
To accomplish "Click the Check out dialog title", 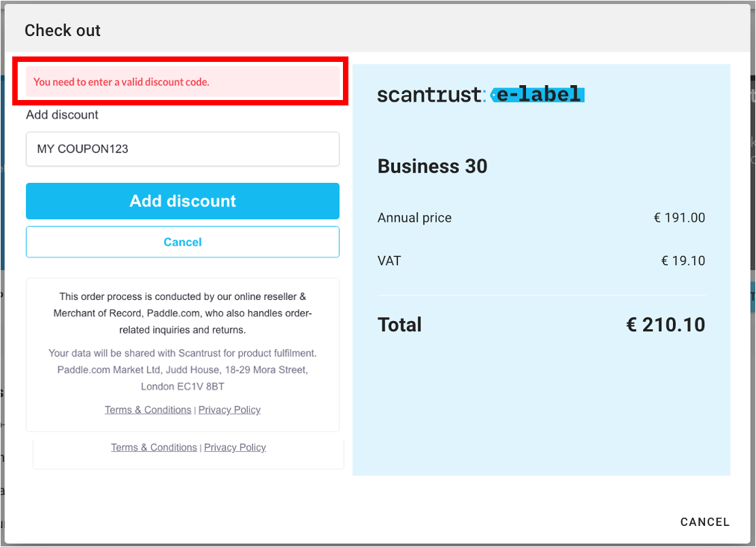I will tap(63, 31).
